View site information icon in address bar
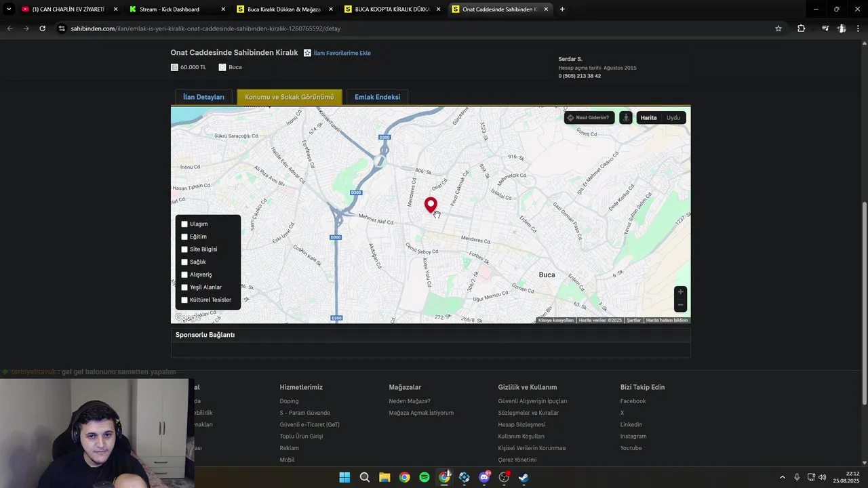 pos(62,28)
